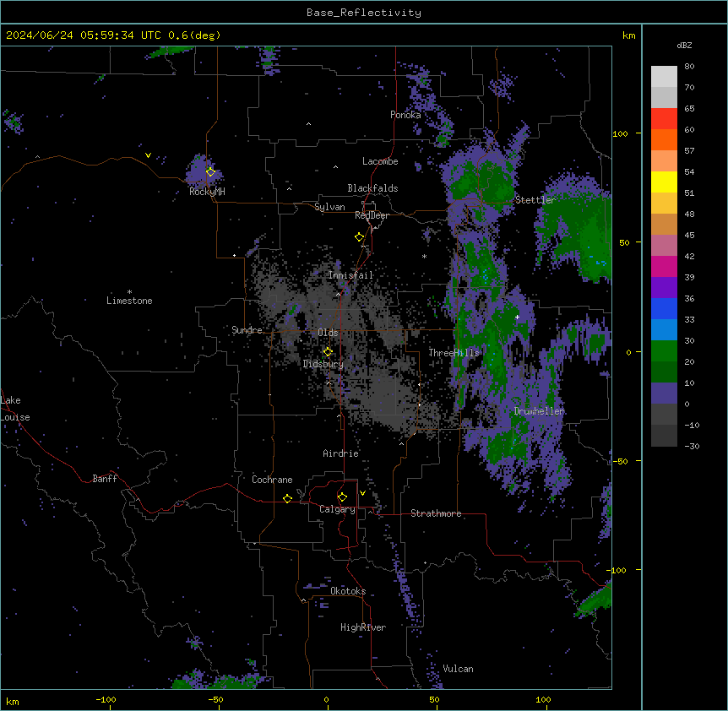Click the blue 36 dBZ legend swatch
Viewport: 728px width, 711px height.
(x=664, y=308)
